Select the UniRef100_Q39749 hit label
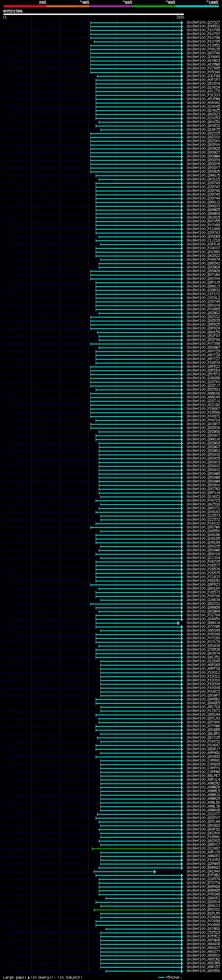This screenshot has height=980, width=222. tap(203, 183)
